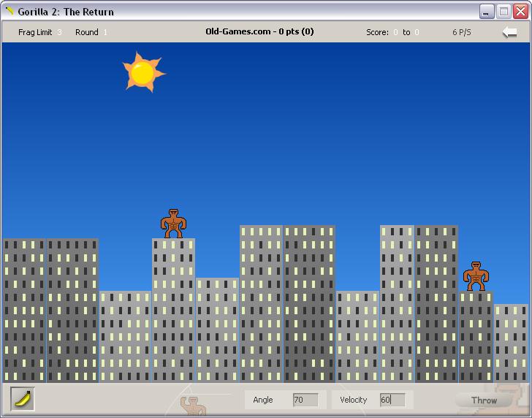Screen dimensions: 532x418
Task: Click the Velocity input field
Action: [x=392, y=400]
